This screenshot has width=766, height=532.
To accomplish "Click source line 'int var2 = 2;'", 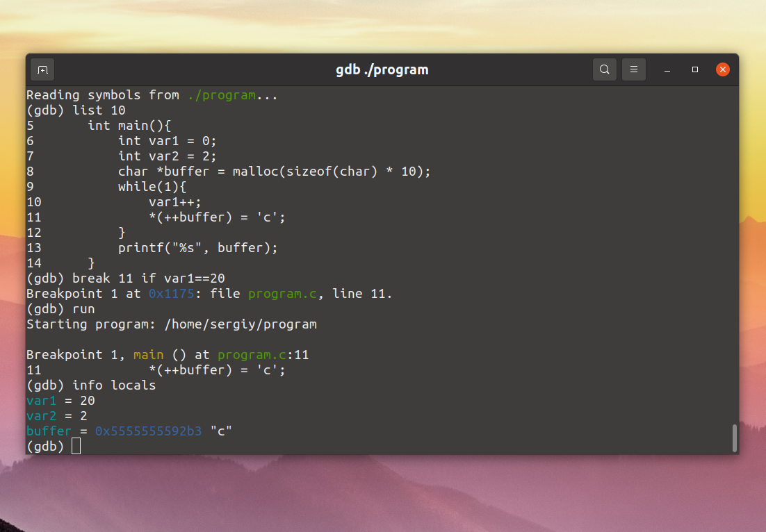I will tap(167, 156).
